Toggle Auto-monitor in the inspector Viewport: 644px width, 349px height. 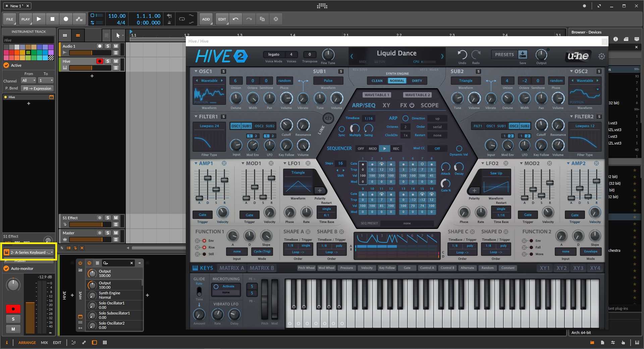pos(6,269)
